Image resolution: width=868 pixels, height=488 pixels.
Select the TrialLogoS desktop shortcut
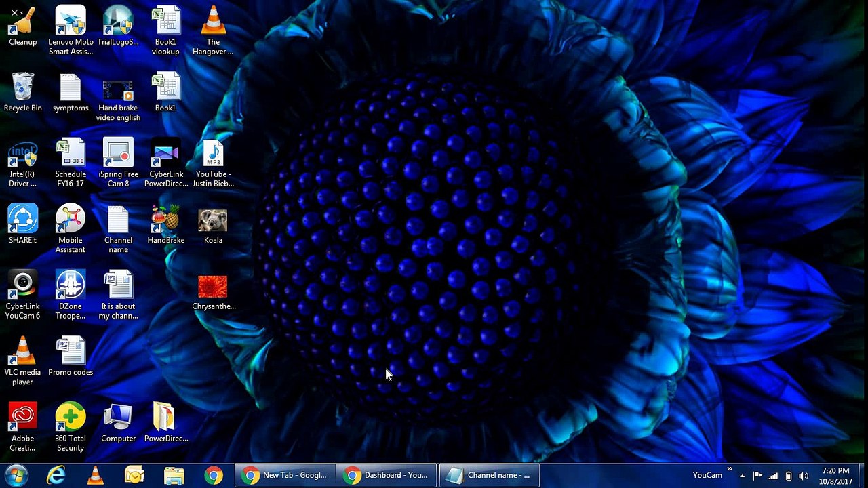click(118, 27)
